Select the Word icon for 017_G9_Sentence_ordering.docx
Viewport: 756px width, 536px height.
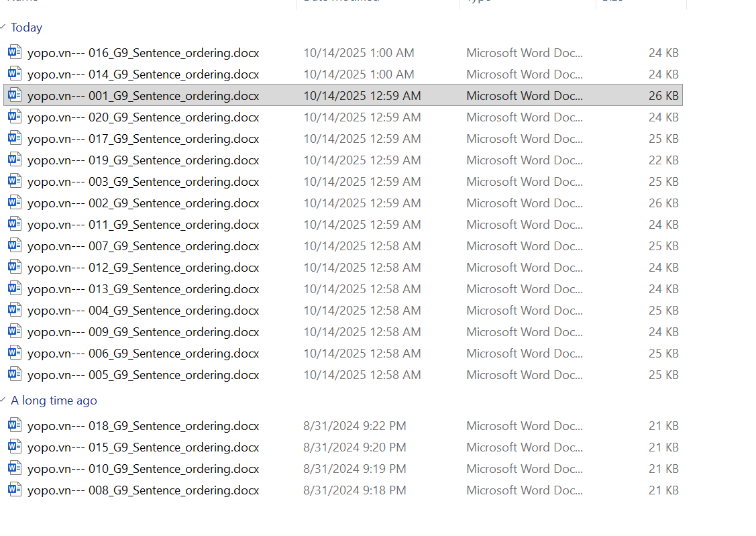[15, 138]
